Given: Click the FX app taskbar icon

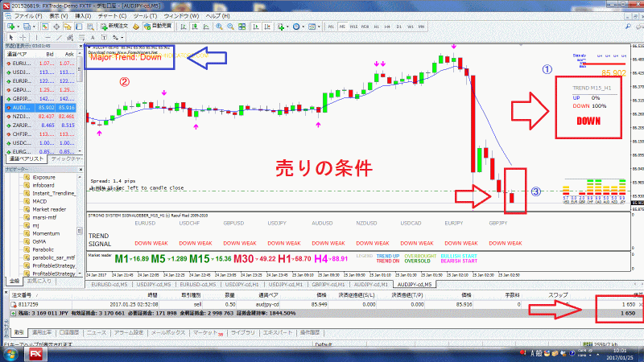Looking at the screenshot, I should point(35,354).
